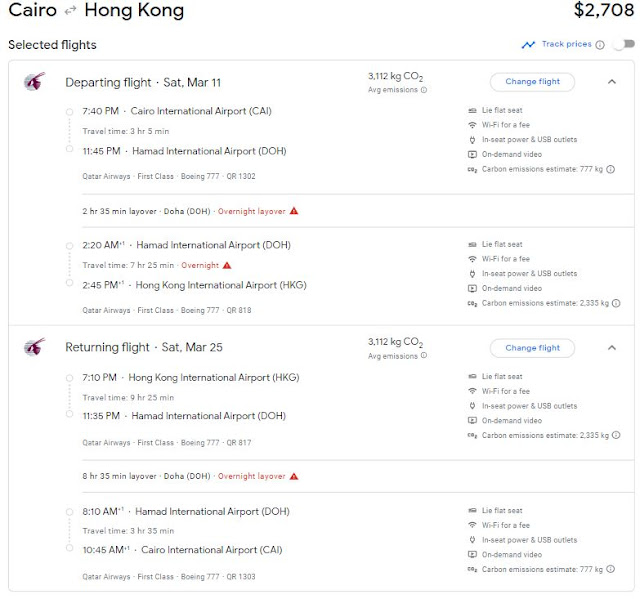Click info icon beside QR 817 carbon estimate

(616, 435)
